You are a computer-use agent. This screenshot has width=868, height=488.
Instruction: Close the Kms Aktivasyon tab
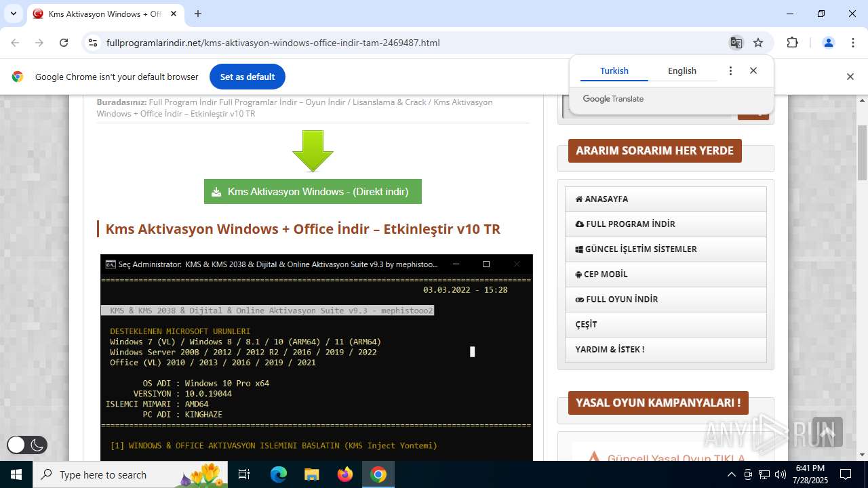pyautogui.click(x=174, y=14)
